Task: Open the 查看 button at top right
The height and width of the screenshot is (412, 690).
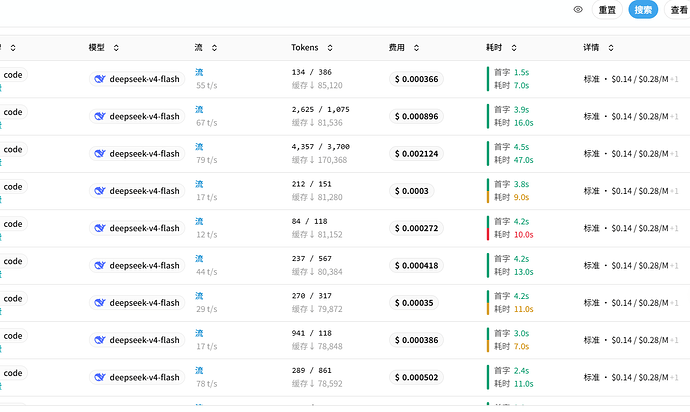Action: coord(678,10)
